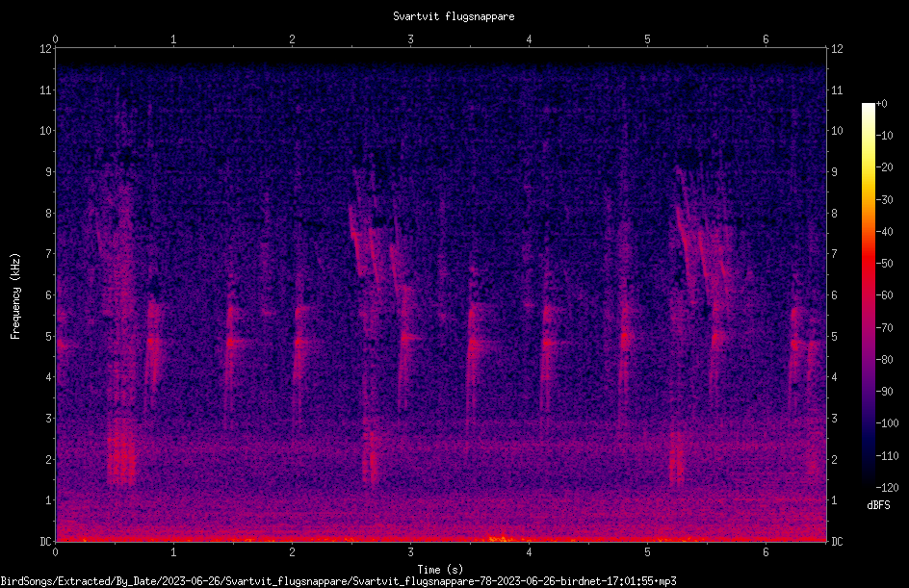Click the "9" tick on the left frequency axis

pyautogui.click(x=49, y=172)
